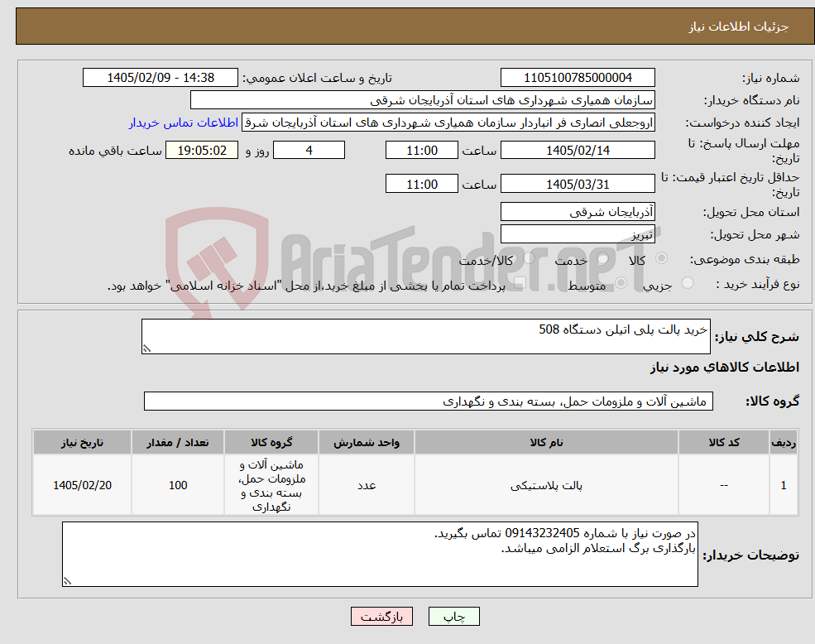Click the goods group field ماشین آلات
Viewport: 815px width, 644px height.
pos(429,401)
